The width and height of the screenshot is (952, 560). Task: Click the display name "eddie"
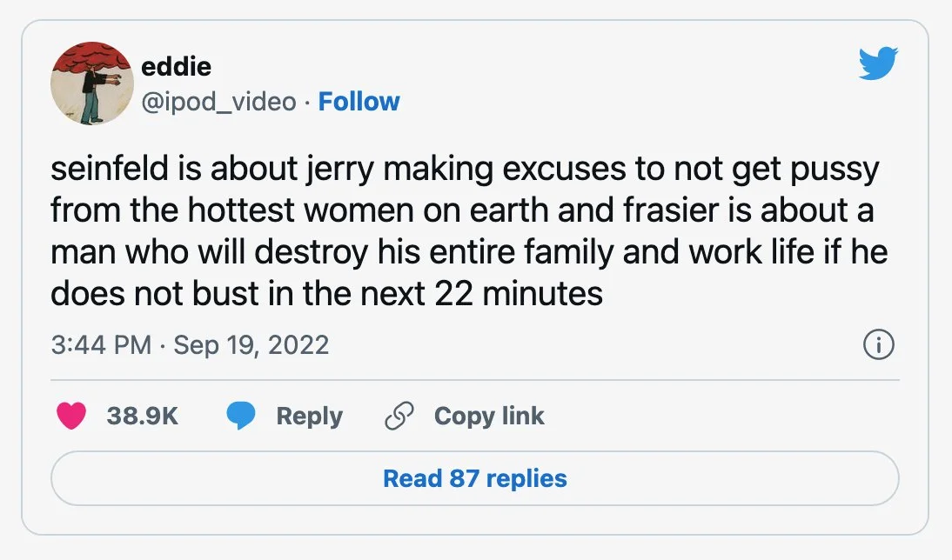pyautogui.click(x=176, y=66)
